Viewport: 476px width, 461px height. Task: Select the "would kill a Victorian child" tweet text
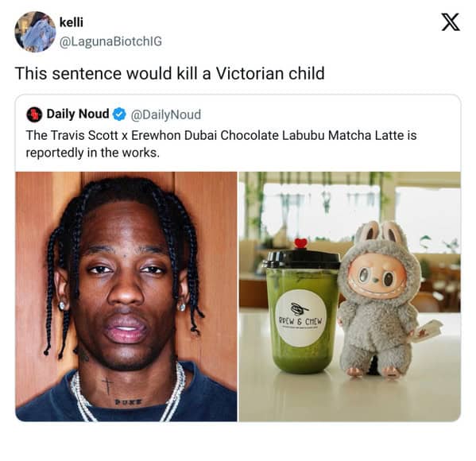pos(170,73)
